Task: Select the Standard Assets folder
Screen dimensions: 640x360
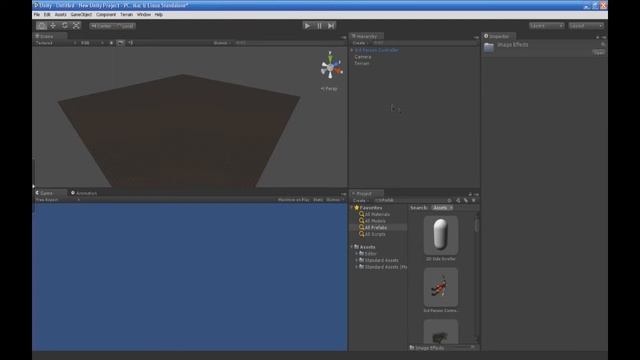Action: coord(381,260)
